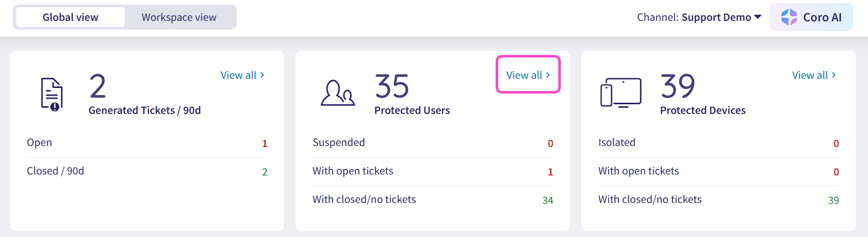View all protected devices
The image size is (868, 237).
click(814, 75)
